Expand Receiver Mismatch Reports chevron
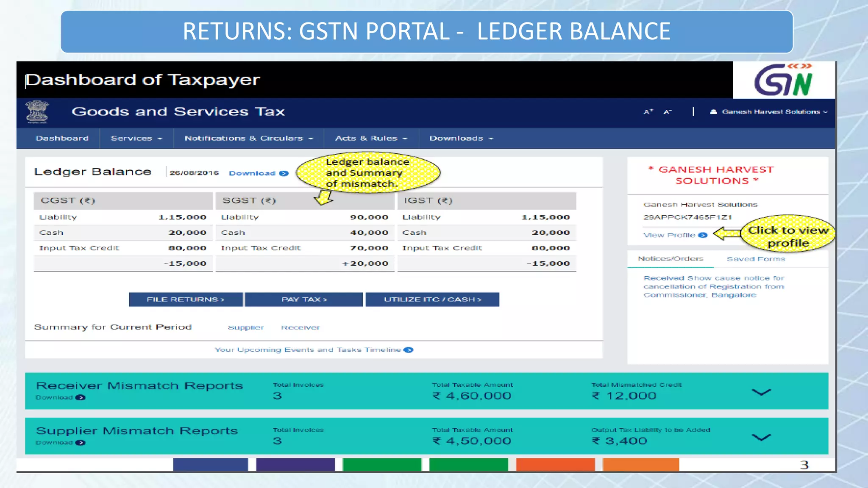868x488 pixels. tap(761, 392)
